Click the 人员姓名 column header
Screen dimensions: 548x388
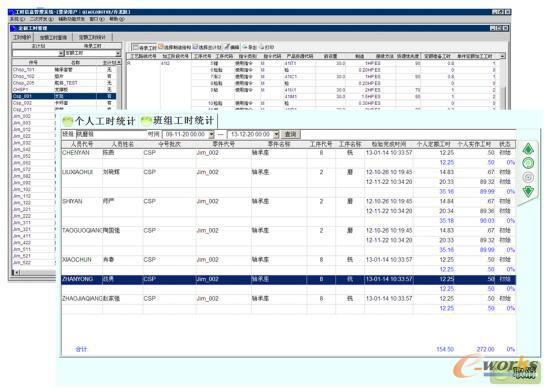pyautogui.click(x=123, y=144)
